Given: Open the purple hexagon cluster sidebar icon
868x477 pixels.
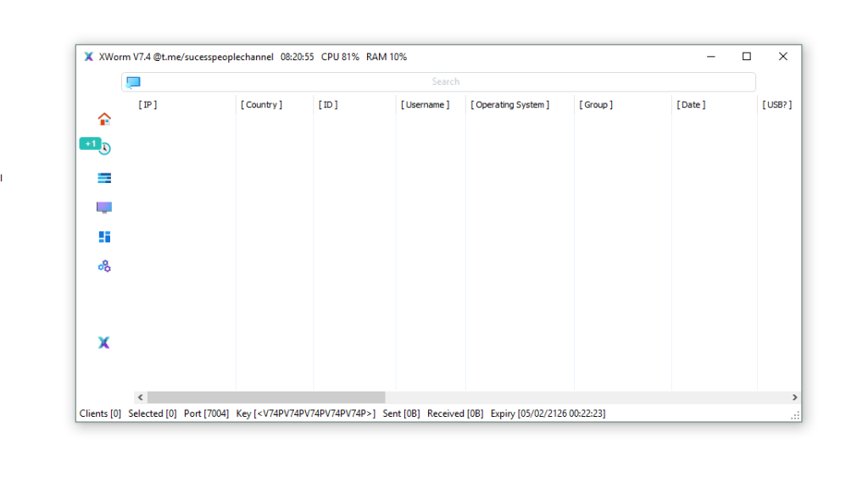Looking at the screenshot, I should (x=104, y=267).
